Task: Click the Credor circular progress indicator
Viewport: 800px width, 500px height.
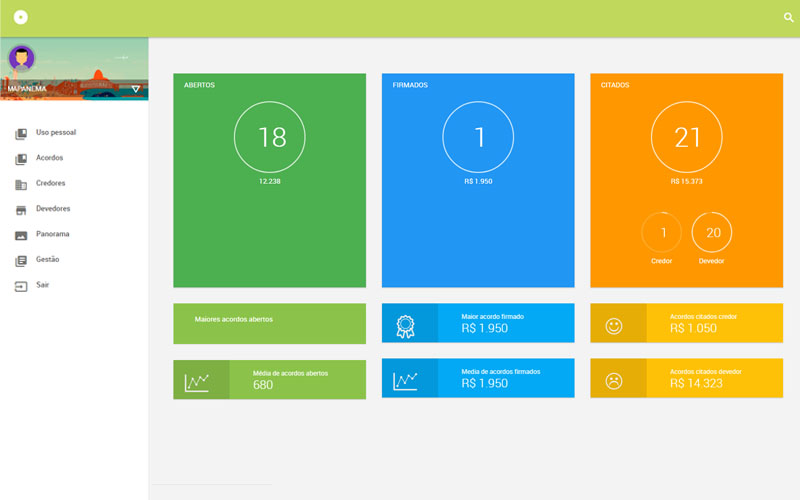Action: click(x=661, y=232)
